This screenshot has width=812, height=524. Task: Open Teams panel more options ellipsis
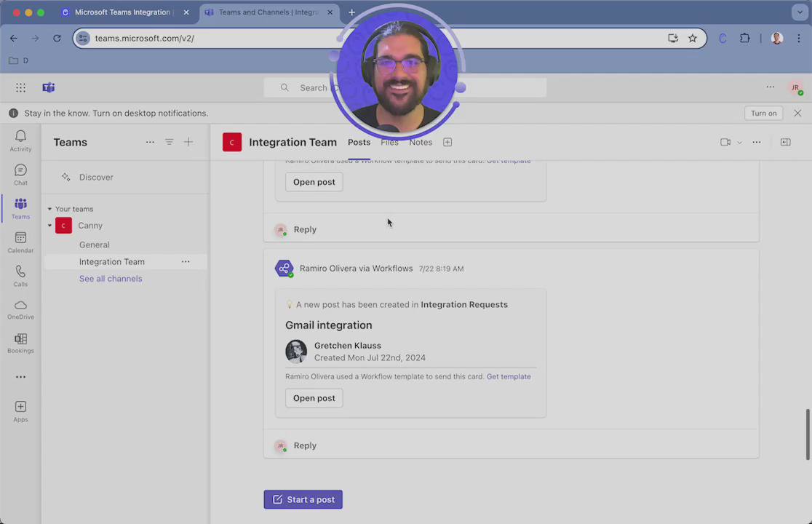[x=150, y=142]
